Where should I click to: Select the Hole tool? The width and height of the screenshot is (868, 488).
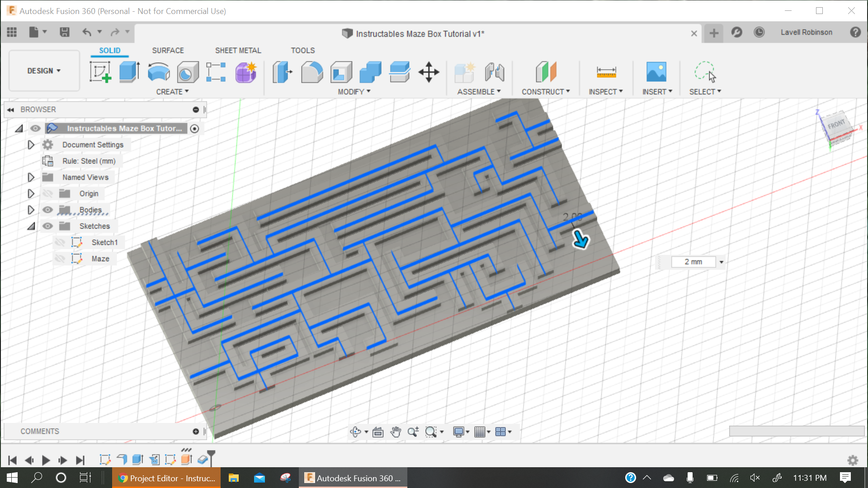click(x=188, y=72)
